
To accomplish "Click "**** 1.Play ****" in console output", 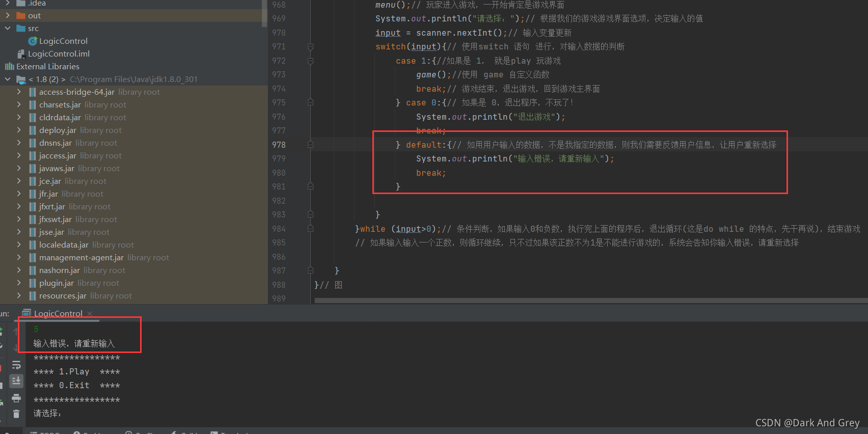I will tap(76, 372).
